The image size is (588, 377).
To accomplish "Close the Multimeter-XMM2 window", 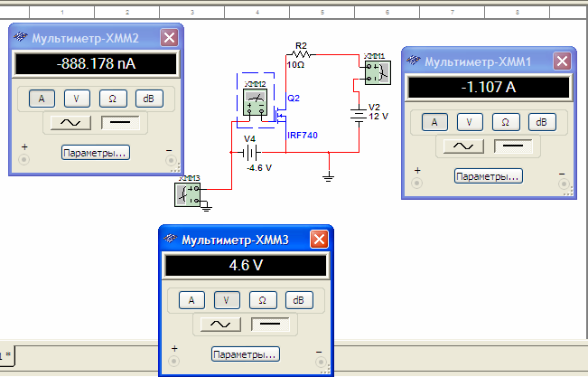I will point(169,38).
